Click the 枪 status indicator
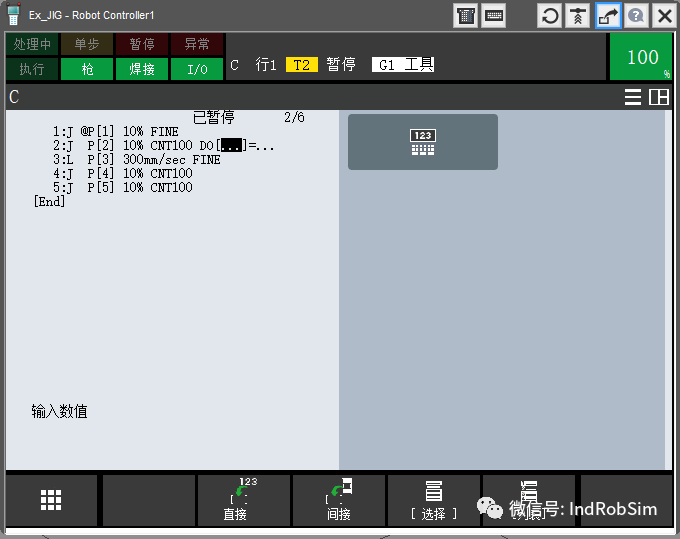 pyautogui.click(x=87, y=69)
